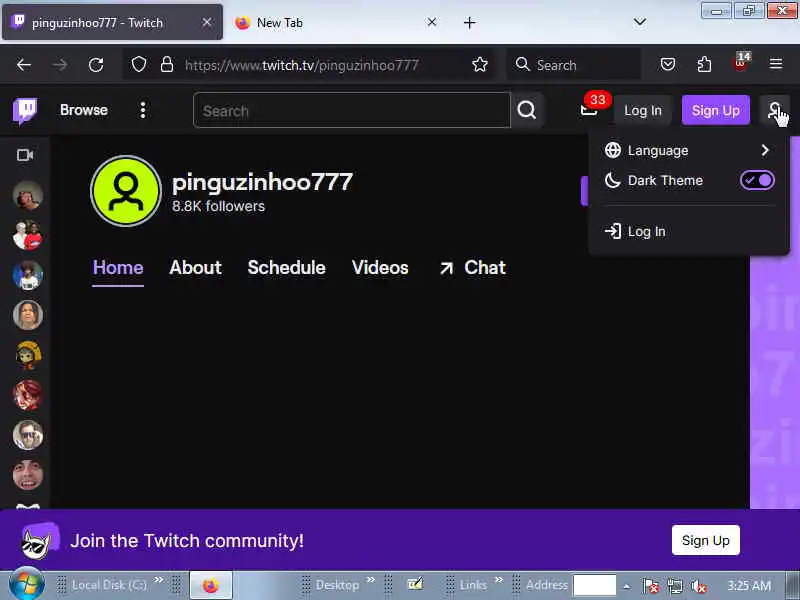Show hidden tray icons arrow
This screenshot has height=600, width=800.
coord(627,587)
